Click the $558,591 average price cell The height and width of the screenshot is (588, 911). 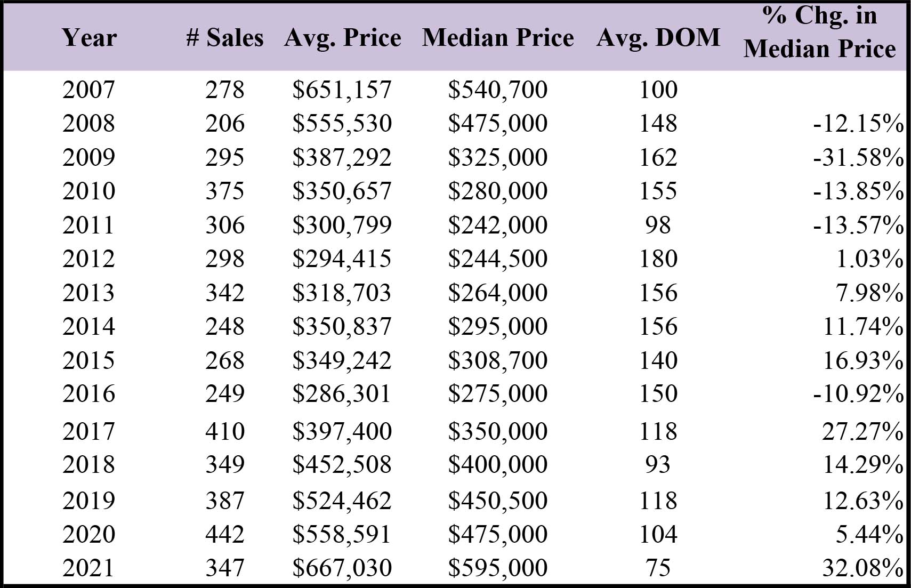pyautogui.click(x=342, y=535)
